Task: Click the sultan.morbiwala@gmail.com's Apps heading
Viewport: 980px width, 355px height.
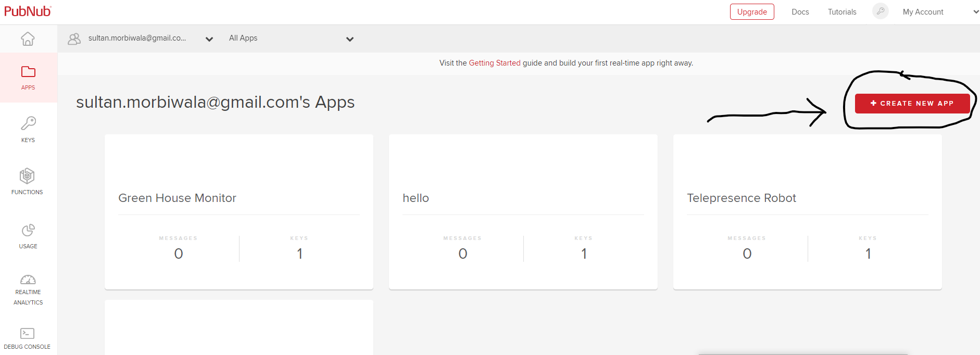Action: click(215, 102)
